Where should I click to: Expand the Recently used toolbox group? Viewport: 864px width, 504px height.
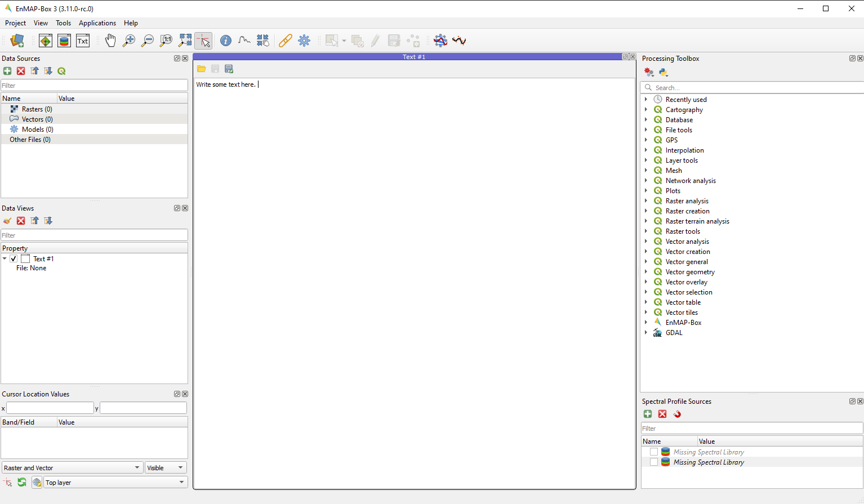pos(646,100)
